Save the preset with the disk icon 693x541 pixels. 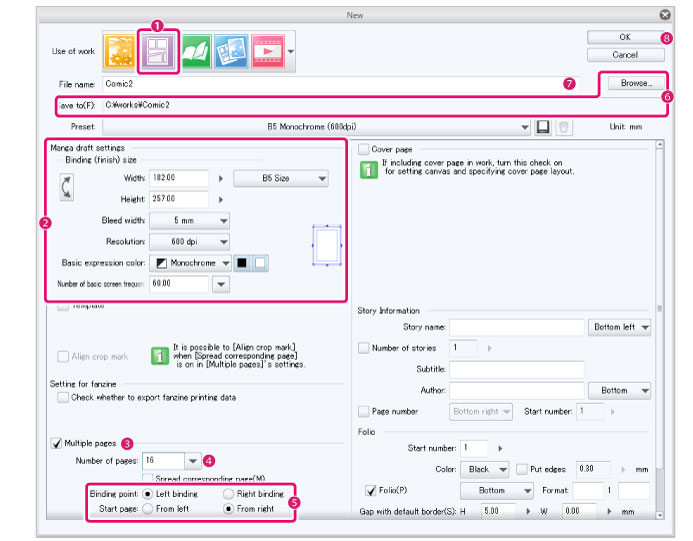543,127
